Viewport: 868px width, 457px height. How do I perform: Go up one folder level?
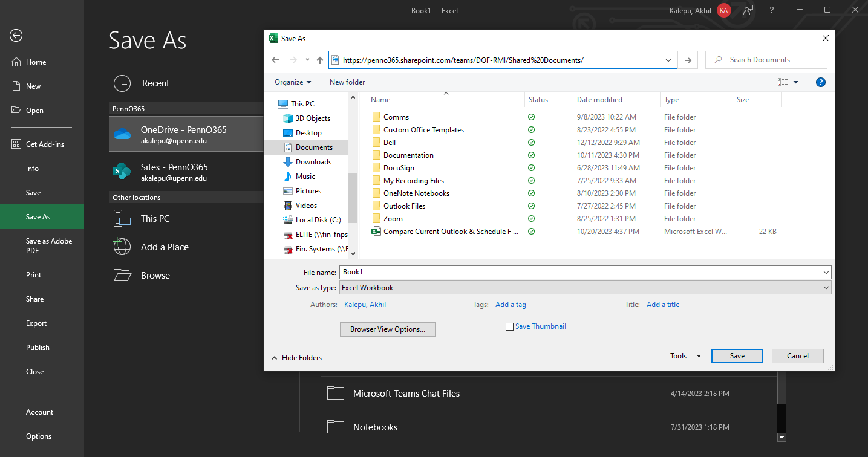click(x=320, y=60)
